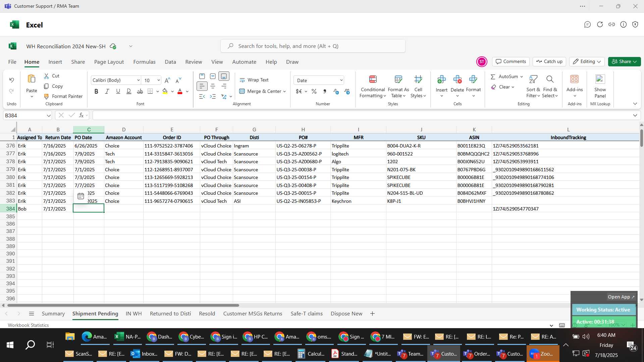
Task: Increase font size with the larger A icon
Action: tap(167, 80)
